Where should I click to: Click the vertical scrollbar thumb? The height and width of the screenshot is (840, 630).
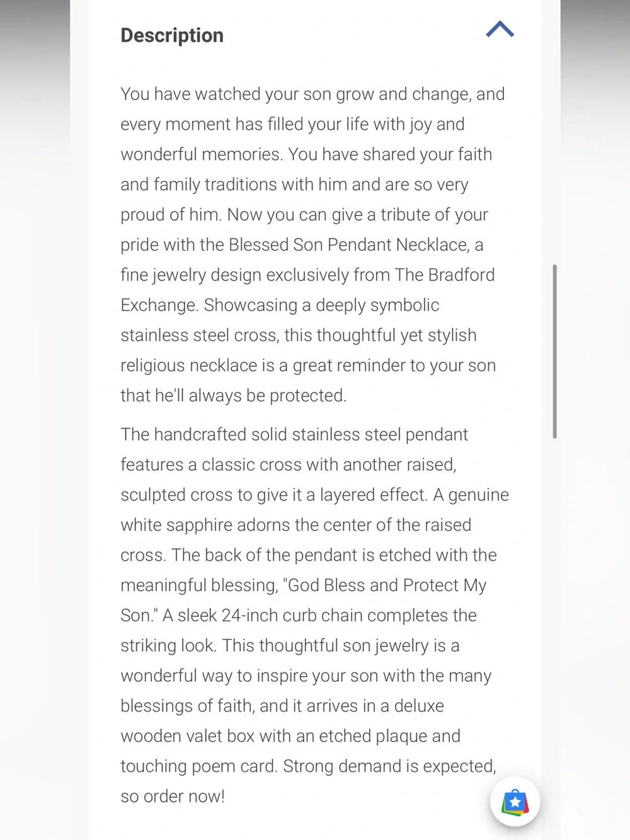[x=554, y=351]
